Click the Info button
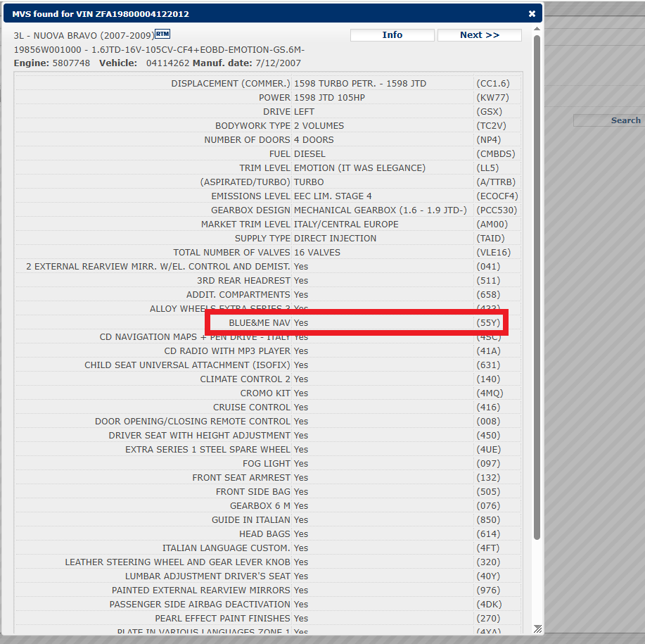The image size is (645, 644). pos(392,35)
